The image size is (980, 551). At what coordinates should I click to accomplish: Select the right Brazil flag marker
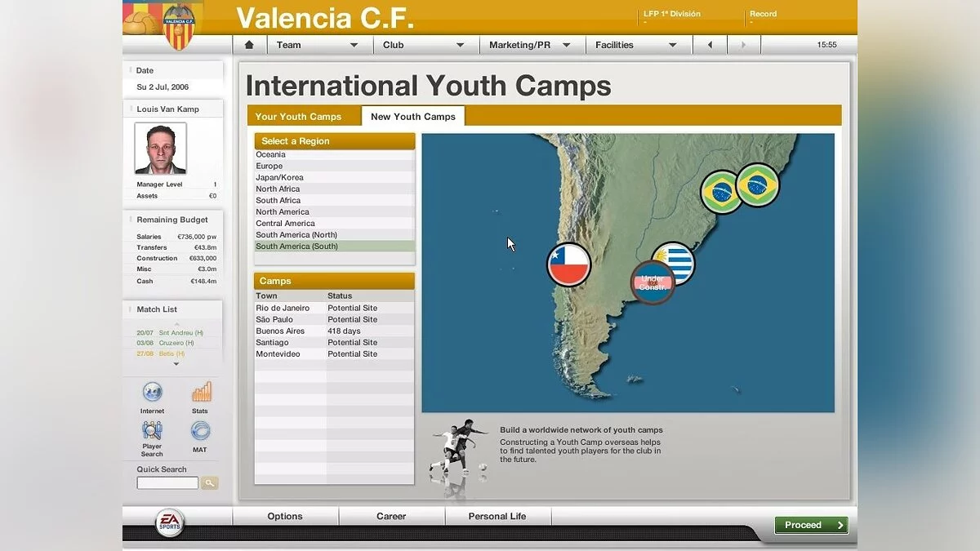758,185
